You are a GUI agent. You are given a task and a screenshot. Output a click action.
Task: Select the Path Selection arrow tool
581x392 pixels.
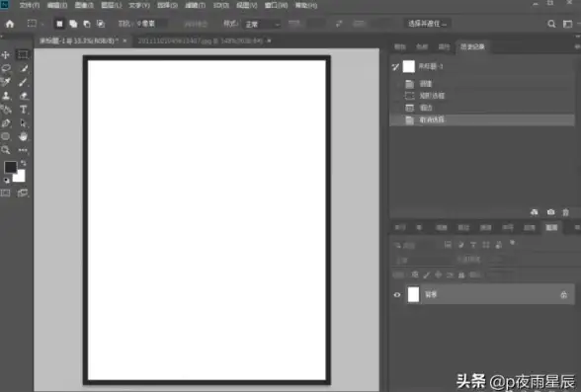(x=23, y=122)
